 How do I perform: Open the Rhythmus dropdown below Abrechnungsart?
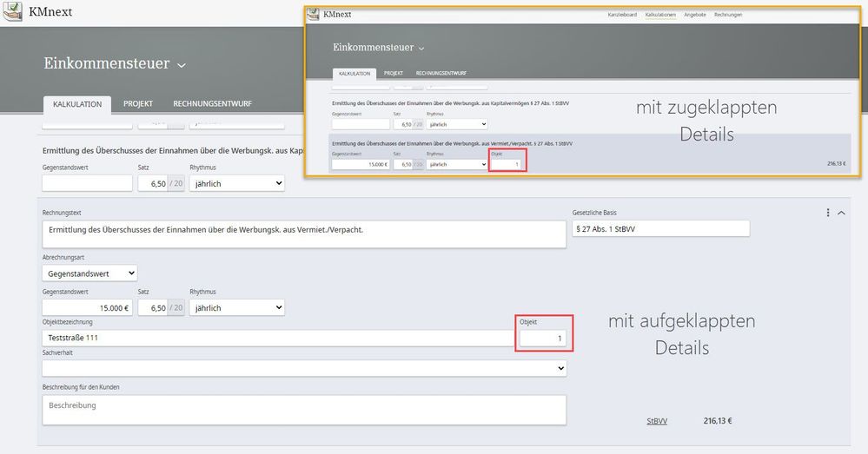point(236,307)
